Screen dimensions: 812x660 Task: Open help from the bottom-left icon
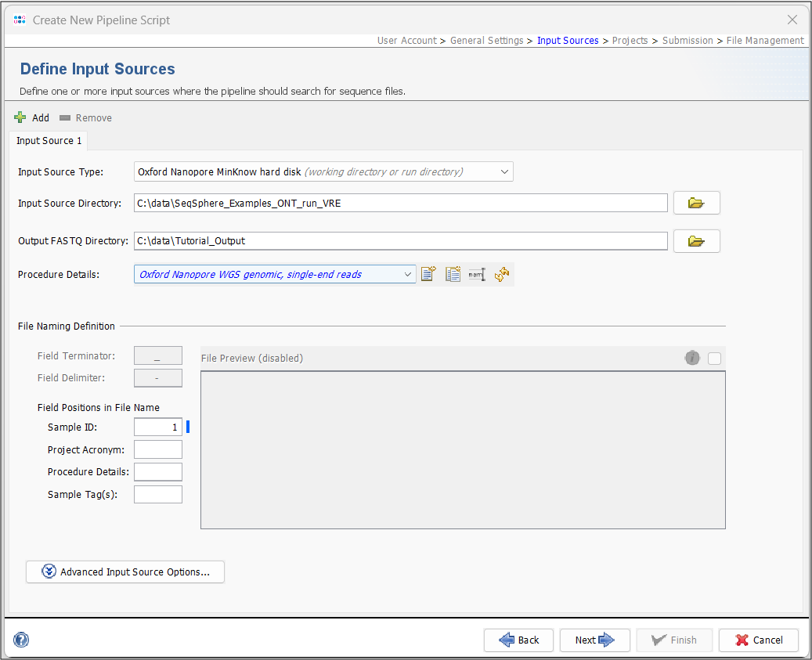tap(21, 640)
